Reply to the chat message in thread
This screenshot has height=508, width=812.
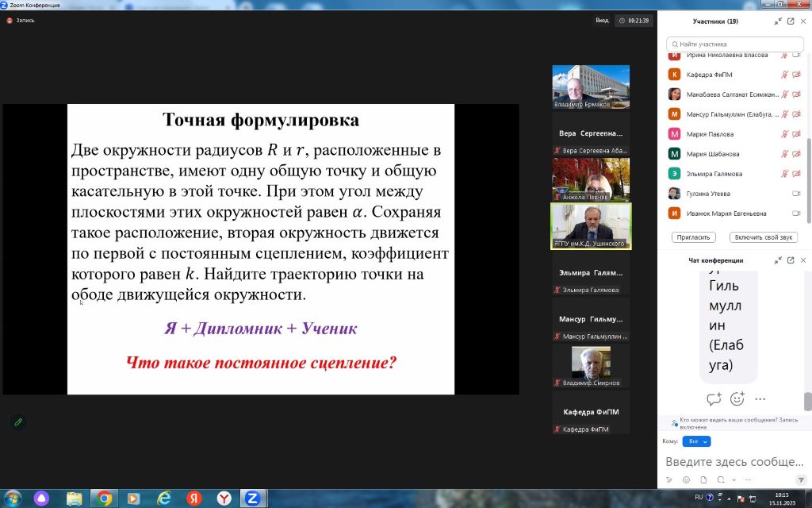(x=714, y=399)
